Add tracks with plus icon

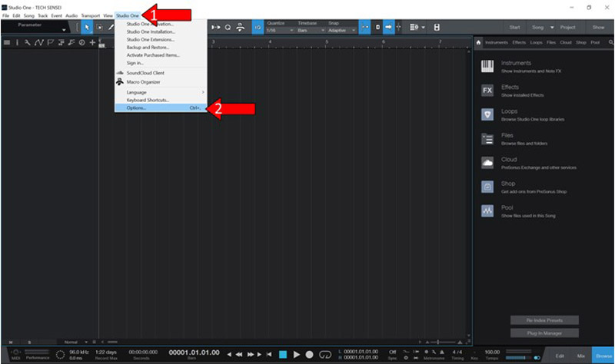[92, 42]
